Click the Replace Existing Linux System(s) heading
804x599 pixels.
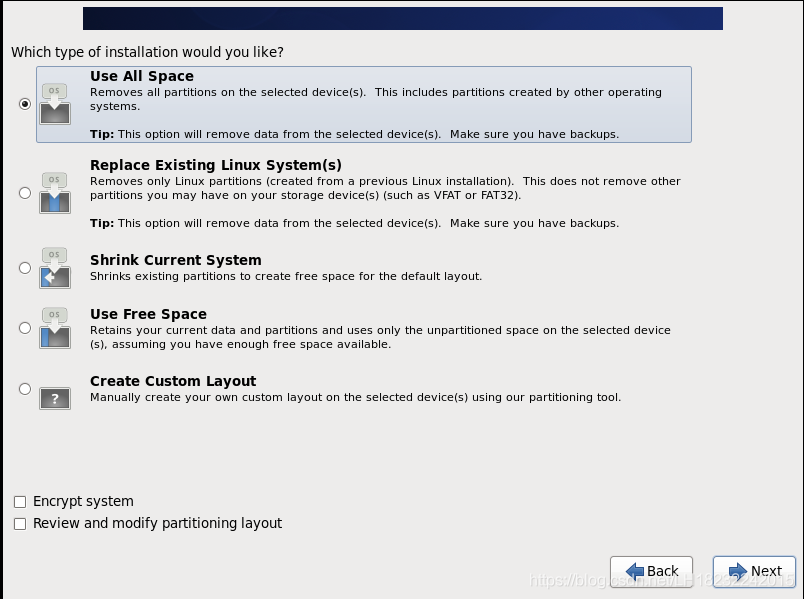(x=216, y=165)
